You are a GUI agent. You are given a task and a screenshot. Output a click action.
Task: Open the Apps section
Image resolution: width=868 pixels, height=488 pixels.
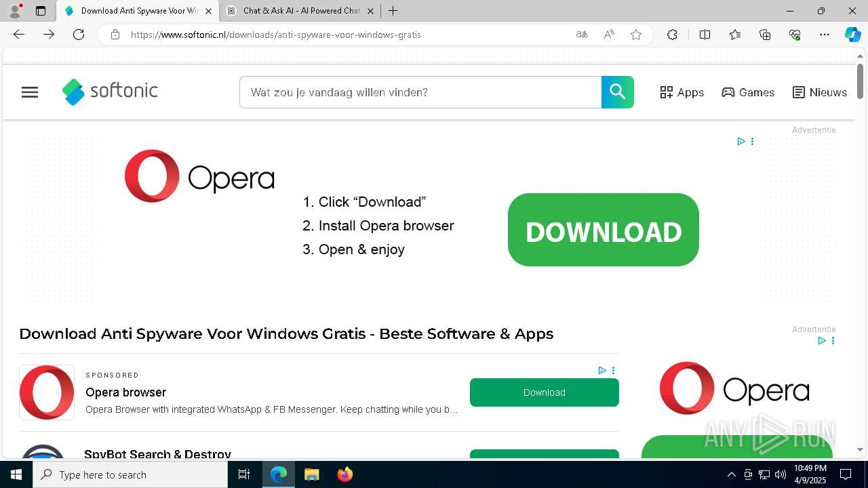click(682, 92)
